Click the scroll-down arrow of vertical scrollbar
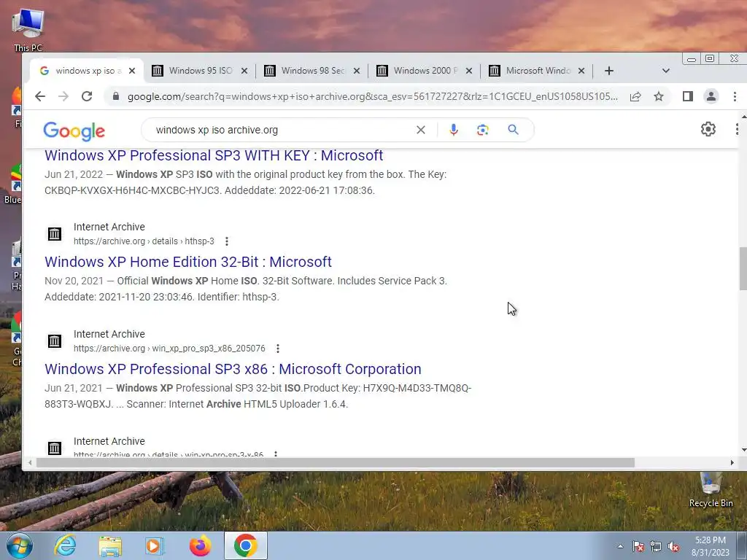This screenshot has height=560, width=747. (x=743, y=450)
